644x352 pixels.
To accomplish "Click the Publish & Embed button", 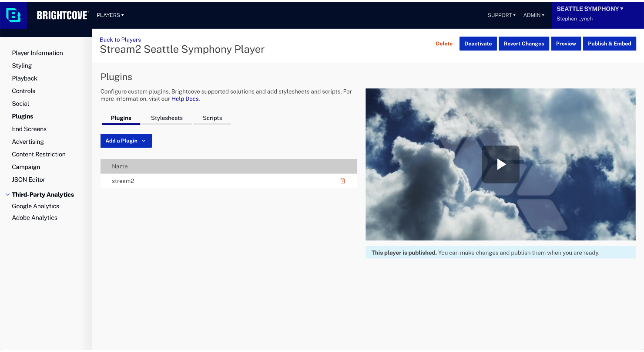I will [609, 44].
